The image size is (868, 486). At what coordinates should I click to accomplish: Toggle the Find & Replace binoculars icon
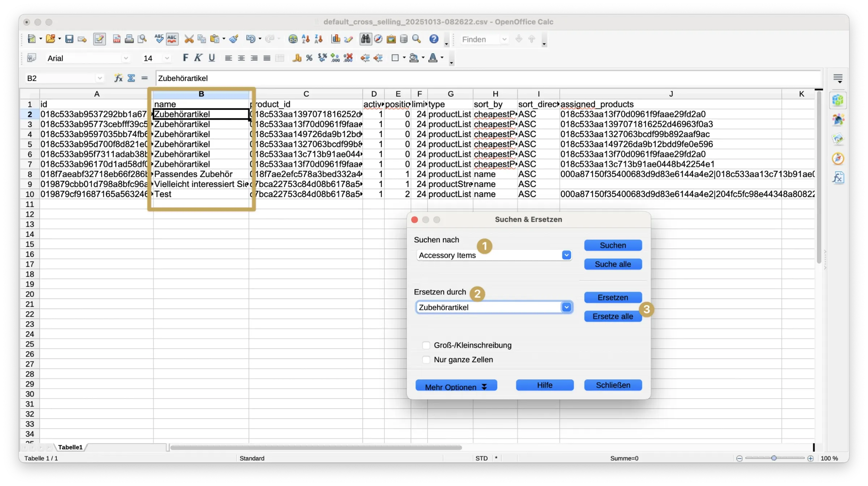pos(365,39)
